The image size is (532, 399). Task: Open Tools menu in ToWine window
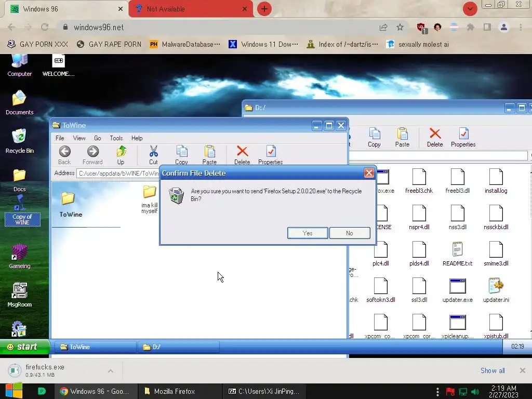pos(116,138)
